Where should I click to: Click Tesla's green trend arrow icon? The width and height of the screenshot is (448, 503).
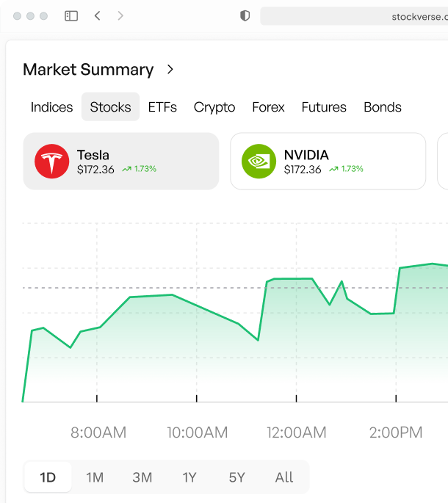coord(127,169)
